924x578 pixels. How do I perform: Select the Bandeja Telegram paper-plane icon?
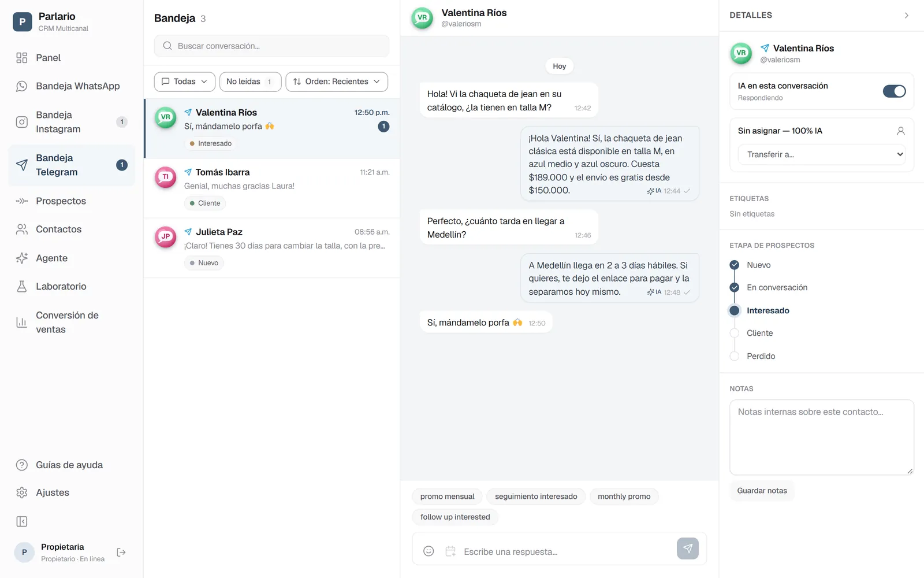tap(22, 165)
